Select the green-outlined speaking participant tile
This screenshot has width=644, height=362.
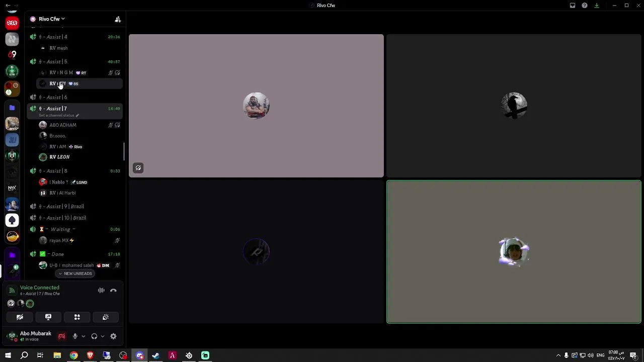(x=514, y=251)
